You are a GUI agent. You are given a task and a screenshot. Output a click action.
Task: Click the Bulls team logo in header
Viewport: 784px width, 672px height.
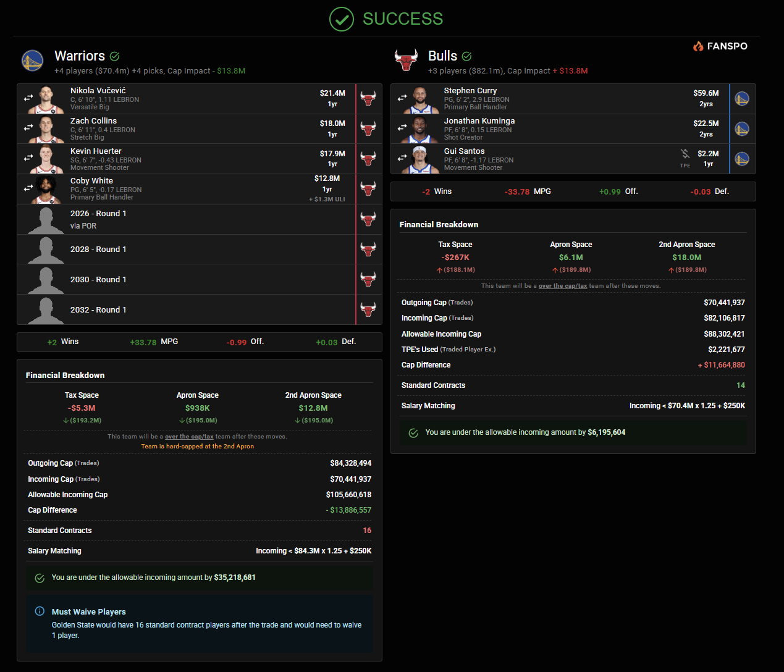tap(406, 60)
